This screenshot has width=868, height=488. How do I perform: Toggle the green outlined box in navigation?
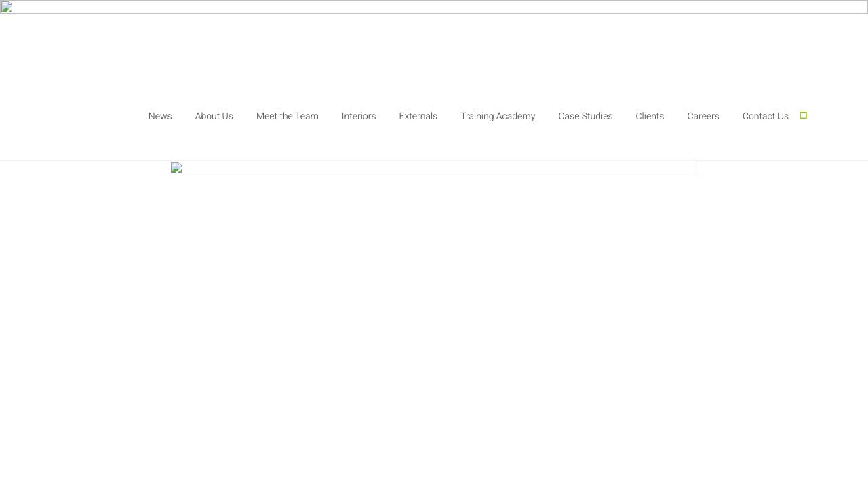point(803,115)
